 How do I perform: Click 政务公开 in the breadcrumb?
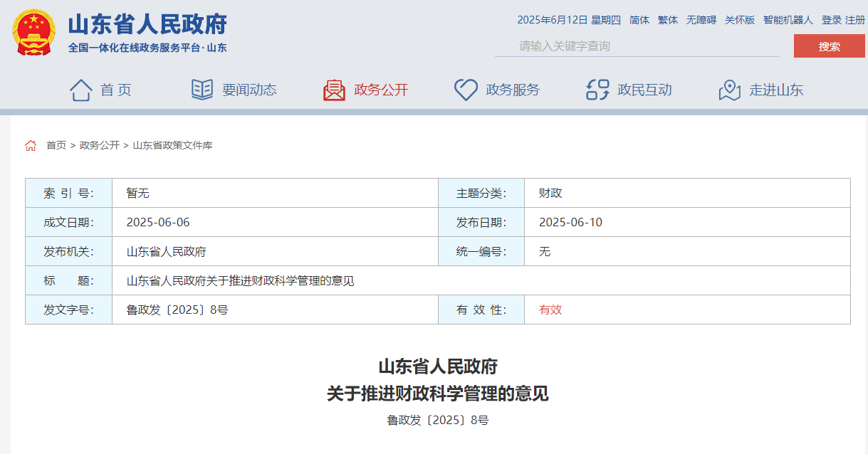coord(100,145)
